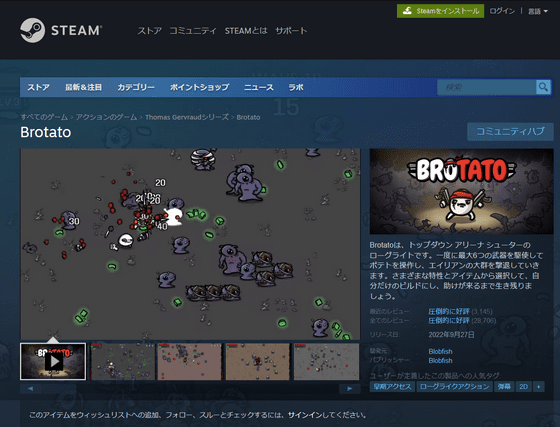Open the 最新&注目 menu
Viewport: 560px width, 427px height.
(83, 87)
